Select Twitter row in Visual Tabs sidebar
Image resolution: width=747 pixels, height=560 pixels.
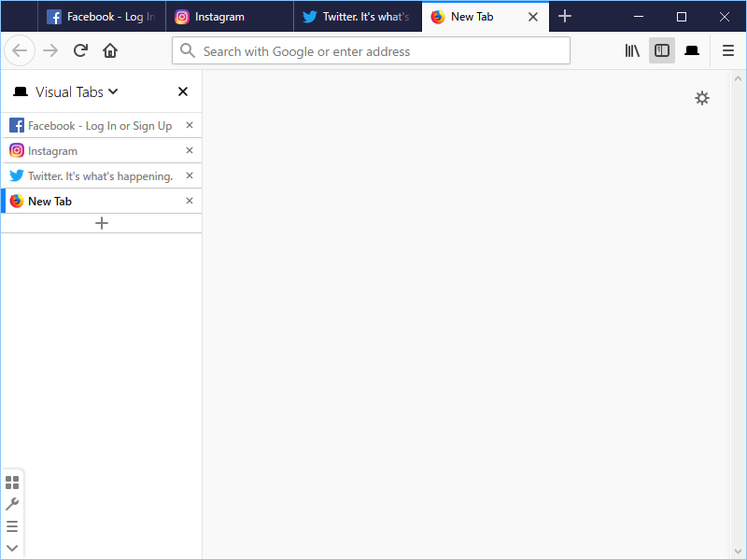click(x=102, y=175)
